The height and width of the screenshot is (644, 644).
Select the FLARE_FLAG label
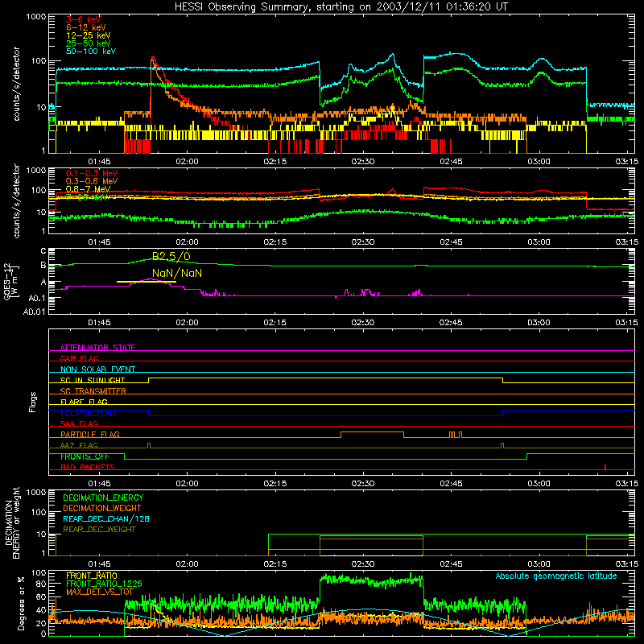pyautogui.click(x=84, y=402)
